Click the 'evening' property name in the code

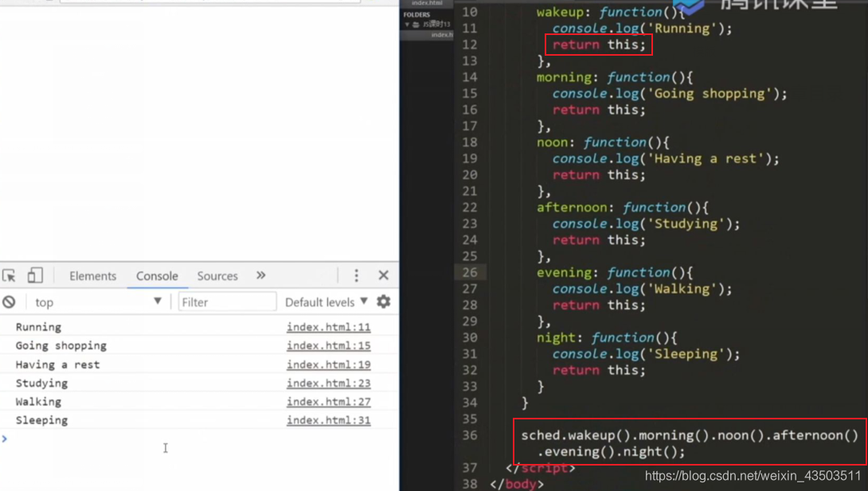(x=564, y=273)
